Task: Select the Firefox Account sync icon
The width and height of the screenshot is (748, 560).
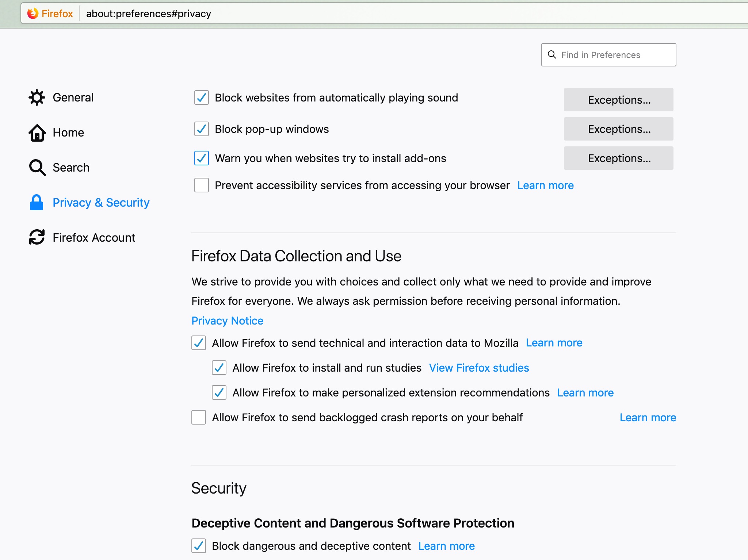Action: pyautogui.click(x=37, y=237)
